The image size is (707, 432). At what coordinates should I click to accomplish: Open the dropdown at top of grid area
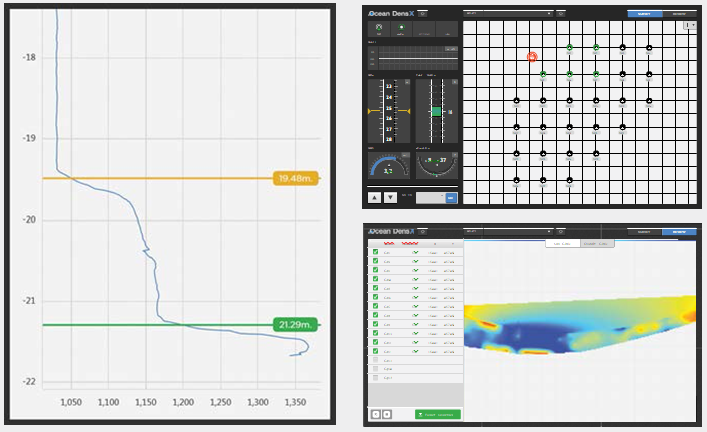coord(510,14)
